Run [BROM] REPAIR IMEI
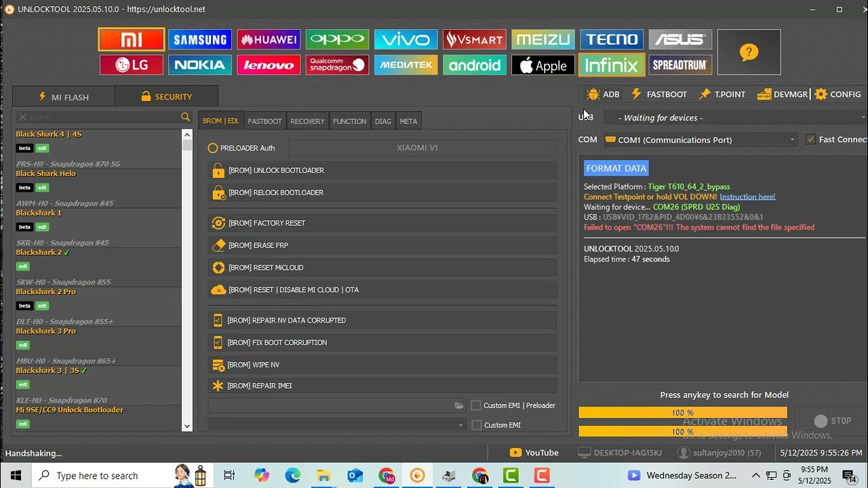This screenshot has height=488, width=868. pos(382,386)
